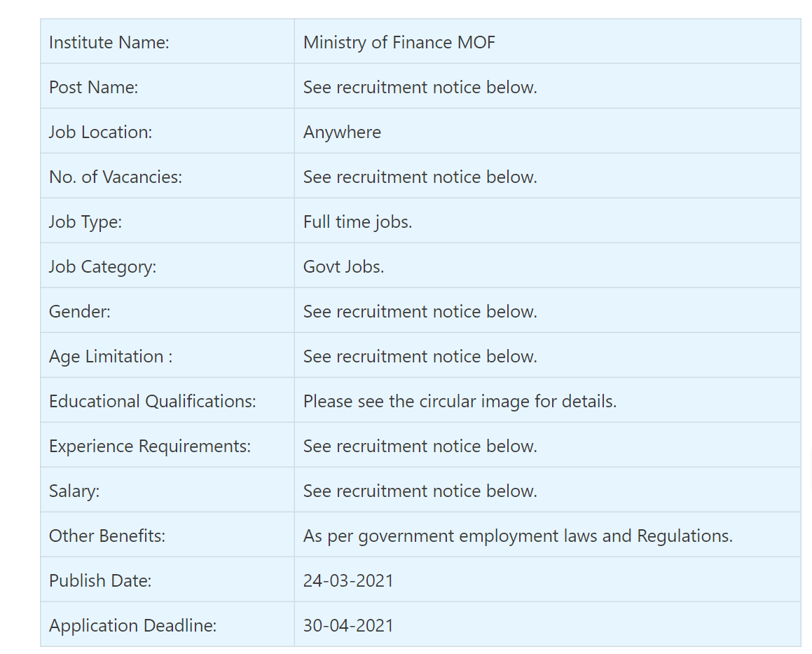The image size is (812, 654).
Task: Click the 'Anywhere' job location value
Action: 342,132
